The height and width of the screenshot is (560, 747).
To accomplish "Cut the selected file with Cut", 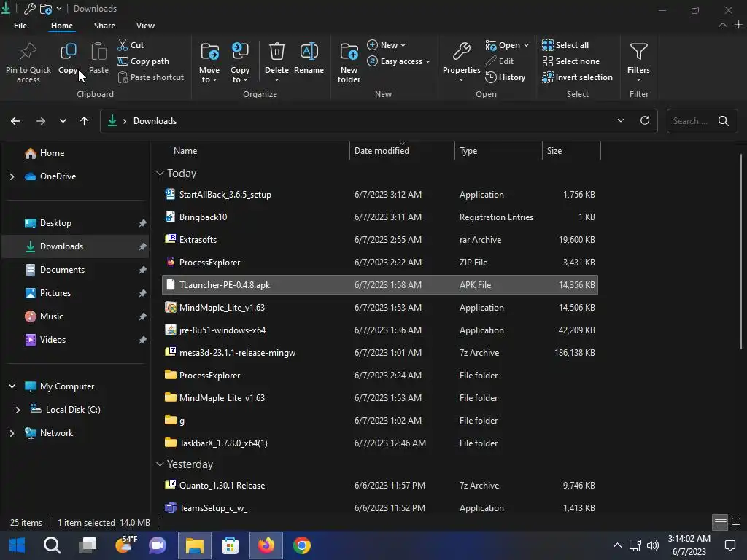I will (131, 45).
